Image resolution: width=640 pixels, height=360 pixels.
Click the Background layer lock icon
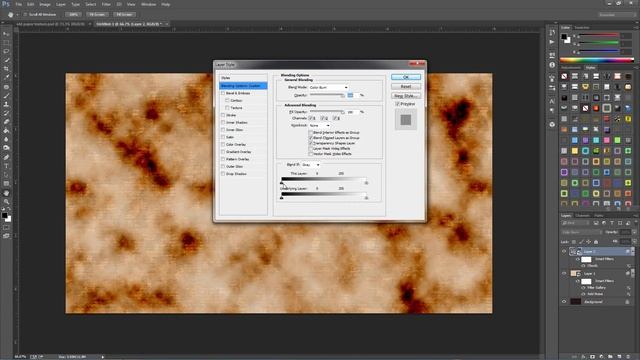tap(627, 302)
